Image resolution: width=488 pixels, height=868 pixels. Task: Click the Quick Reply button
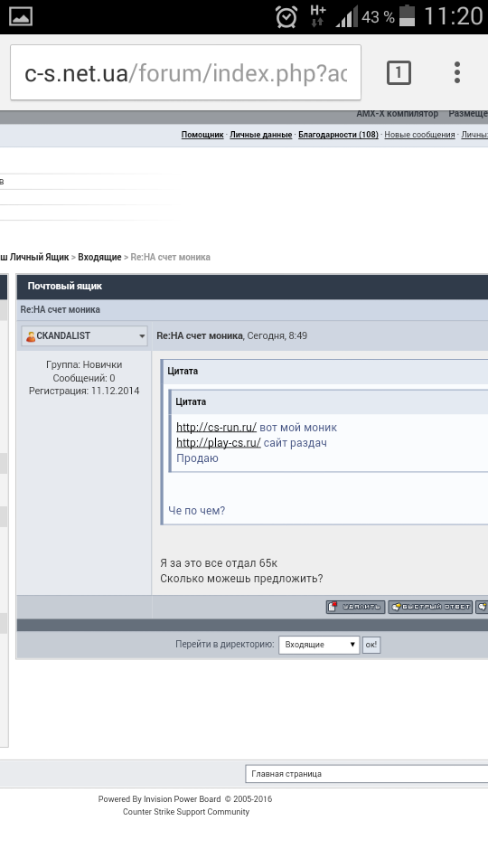(430, 607)
